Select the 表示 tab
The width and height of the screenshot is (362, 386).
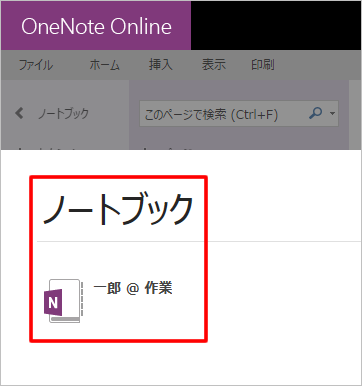tap(214, 65)
